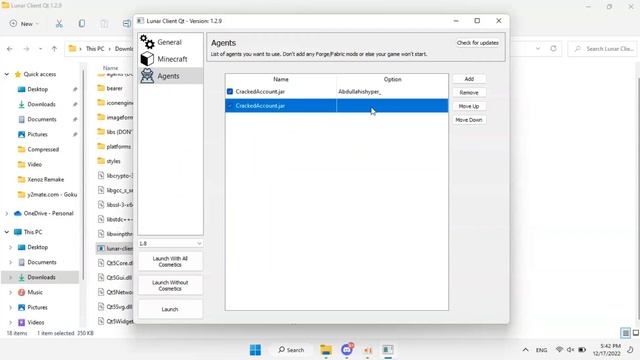This screenshot has width=640, height=360.
Task: Open the 1.8 version dropdown
Action: [x=170, y=244]
